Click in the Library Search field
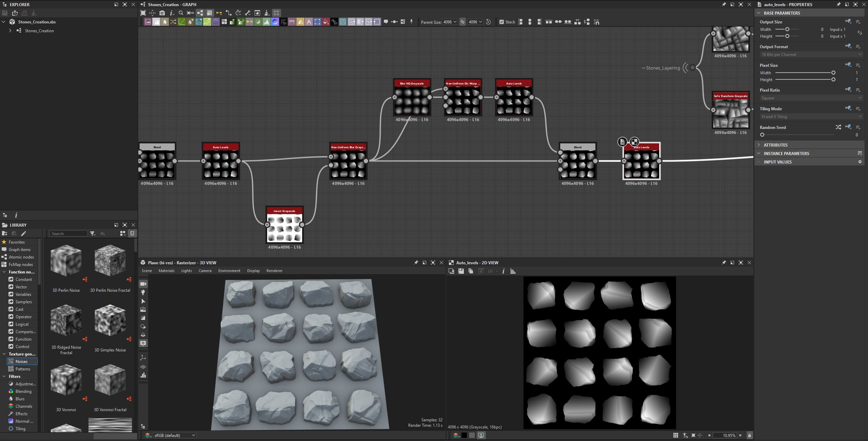 [69, 233]
